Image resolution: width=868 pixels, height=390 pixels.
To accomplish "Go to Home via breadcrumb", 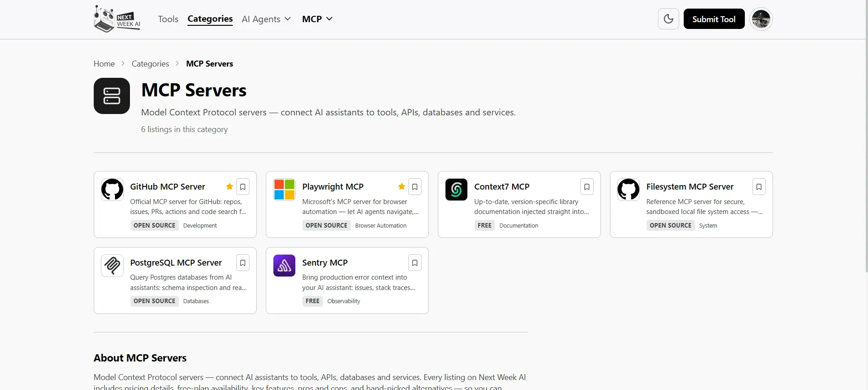I will point(104,64).
